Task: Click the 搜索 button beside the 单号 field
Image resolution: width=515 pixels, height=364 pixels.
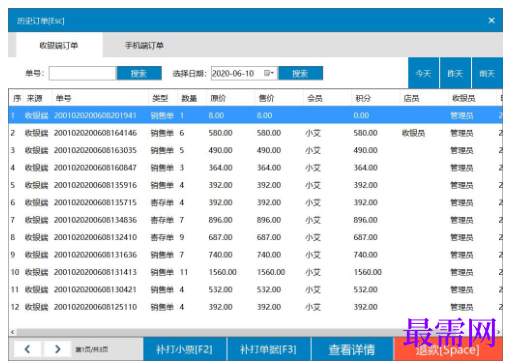Action: [139, 73]
